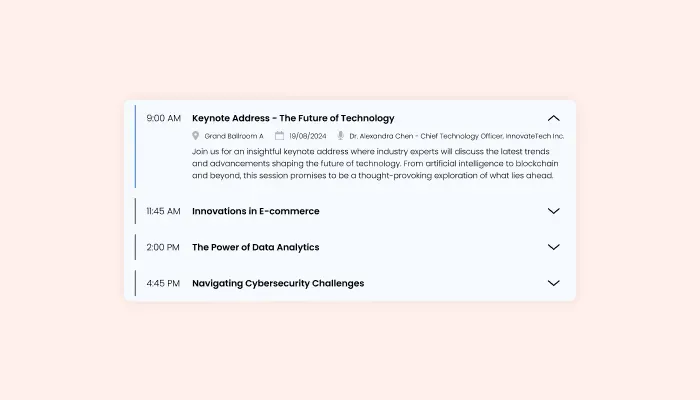Click the keynote description paragraph
This screenshot has height=400, width=700.
tap(375, 163)
